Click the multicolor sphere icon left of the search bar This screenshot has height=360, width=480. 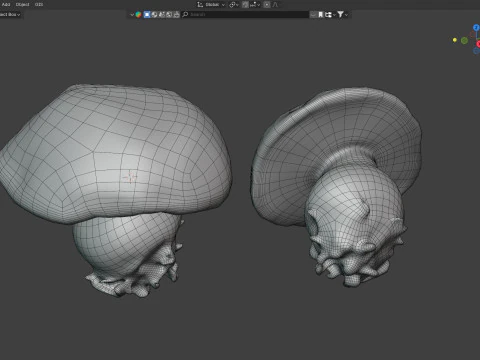[x=138, y=14]
